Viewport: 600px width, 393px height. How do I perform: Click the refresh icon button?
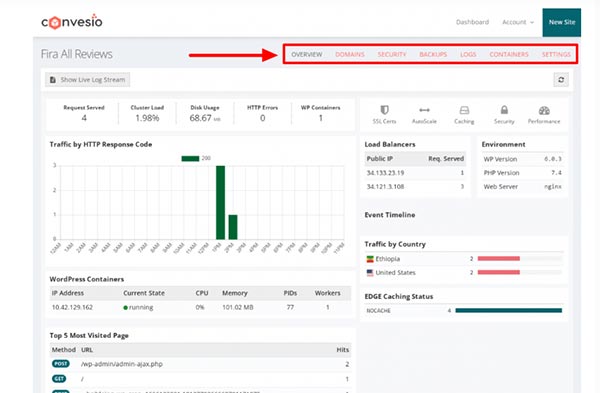coord(561,80)
